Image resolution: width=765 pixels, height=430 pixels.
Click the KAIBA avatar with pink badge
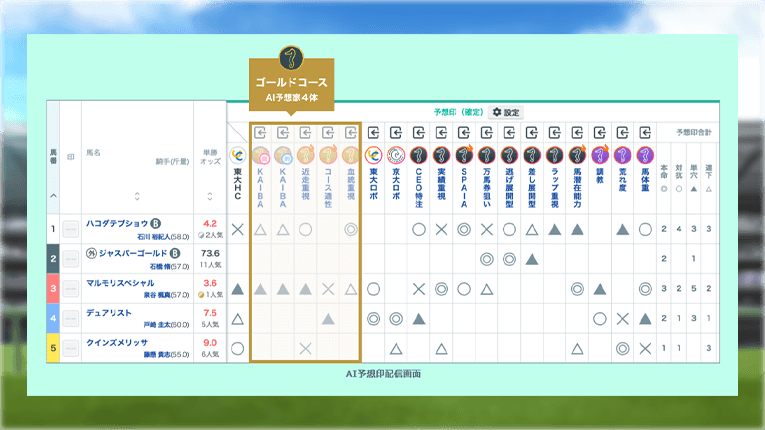[x=261, y=155]
